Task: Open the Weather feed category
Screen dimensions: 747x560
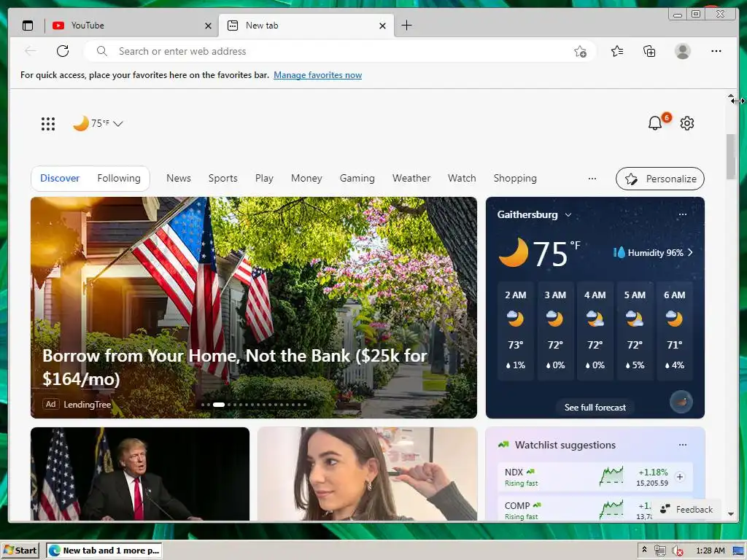Action: point(411,178)
